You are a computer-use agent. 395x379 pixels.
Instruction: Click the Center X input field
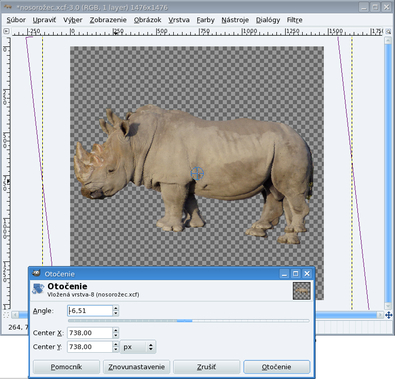tap(90, 333)
